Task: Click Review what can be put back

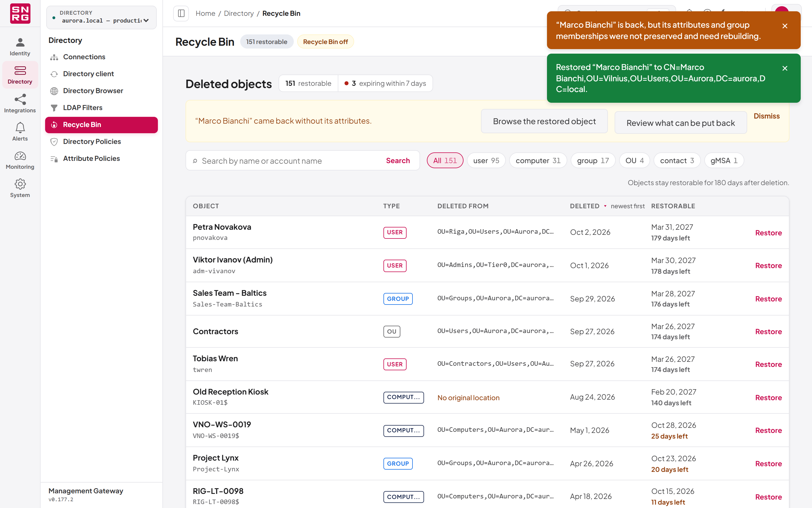Action: pyautogui.click(x=680, y=123)
